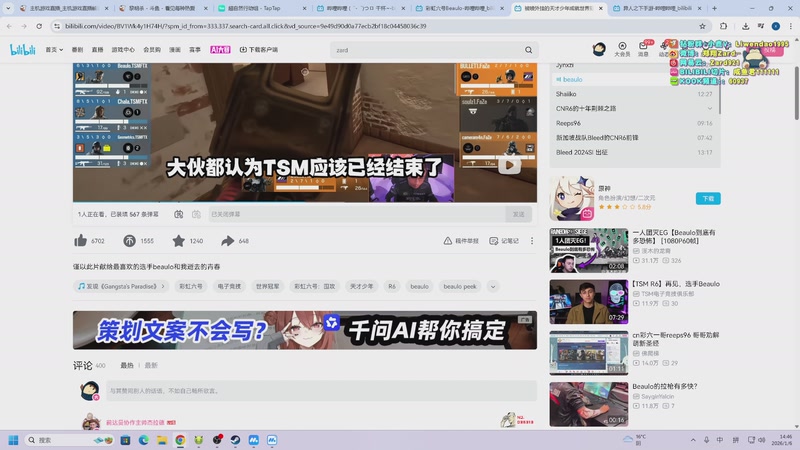Open File Explorer from the taskbar
Viewport: 800px width, 450px height.
click(162, 440)
